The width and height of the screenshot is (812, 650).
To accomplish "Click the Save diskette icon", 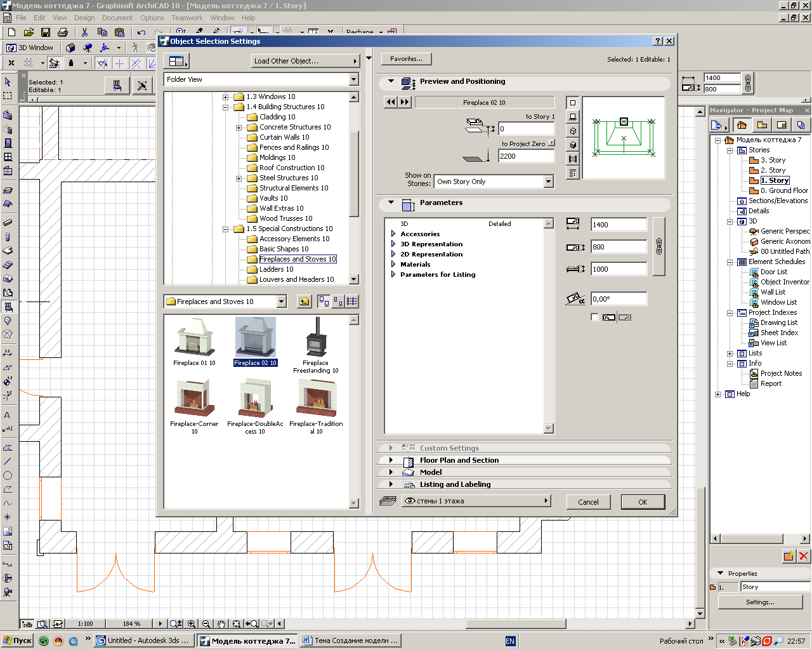I will pyautogui.click(x=46, y=32).
